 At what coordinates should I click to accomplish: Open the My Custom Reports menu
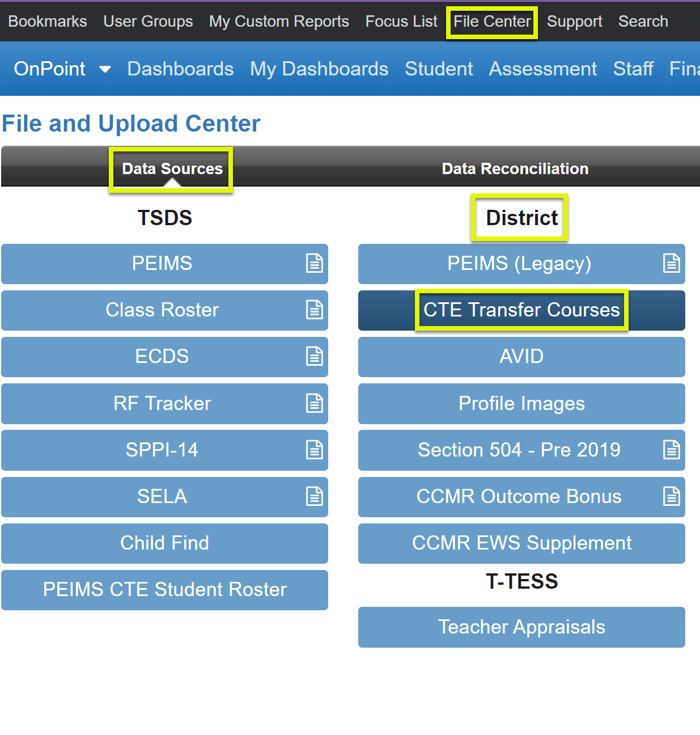[278, 21]
